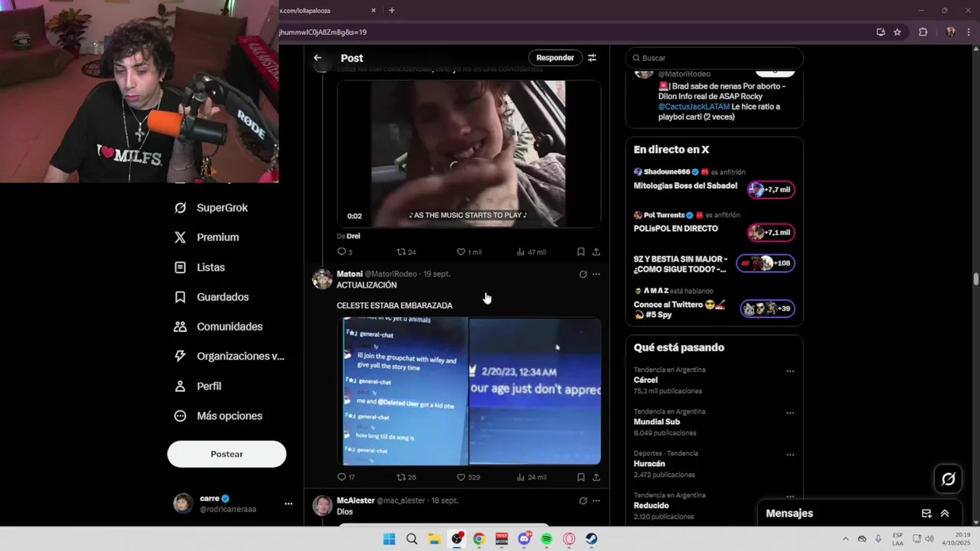Repost the video post with 24 reposts

[406, 252]
